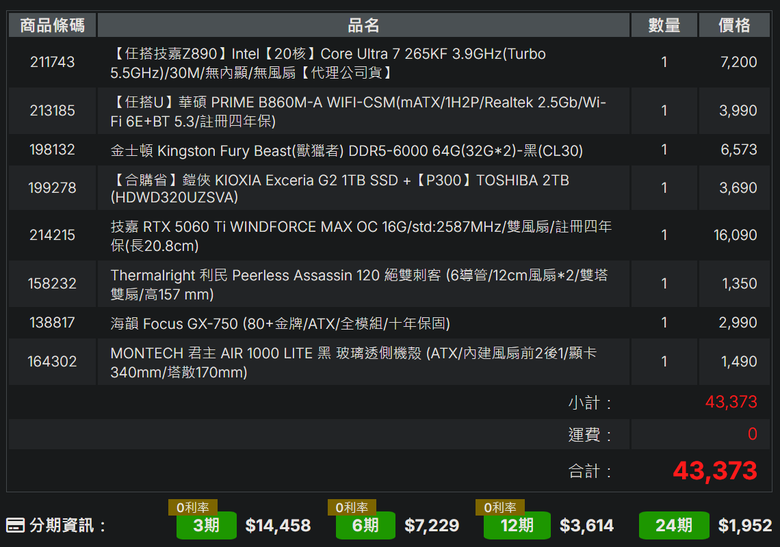Click the 0利率 badge above 6期
Image resolution: width=780 pixels, height=547 pixels.
coord(352,507)
